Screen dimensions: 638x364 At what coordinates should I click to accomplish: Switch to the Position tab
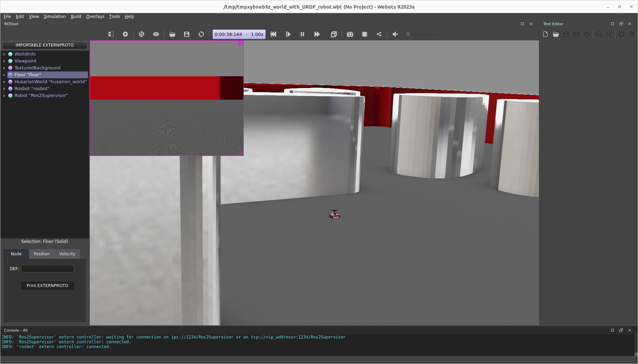pyautogui.click(x=41, y=254)
